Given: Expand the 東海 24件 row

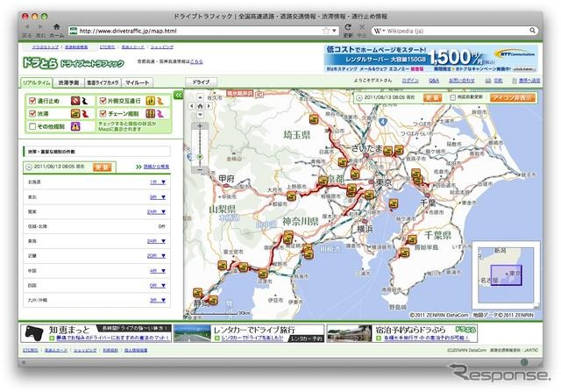Looking at the screenshot, I should [96, 241].
